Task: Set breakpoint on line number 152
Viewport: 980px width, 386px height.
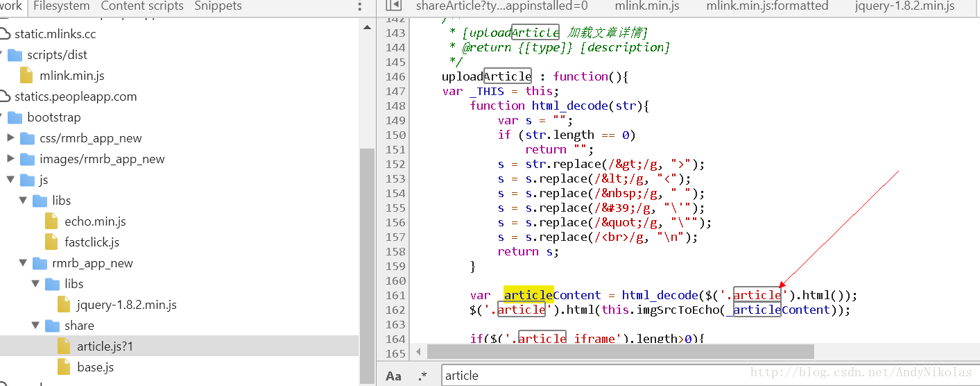Action: pyautogui.click(x=395, y=164)
